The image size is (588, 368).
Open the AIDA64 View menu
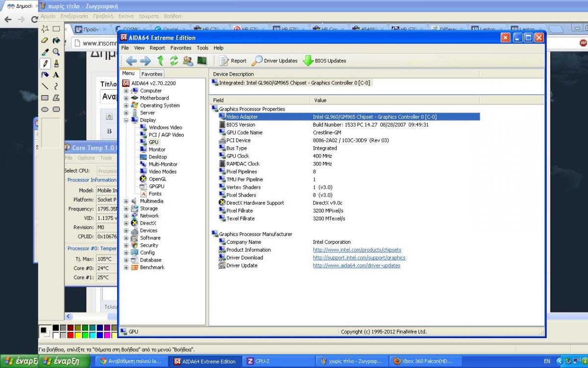click(x=140, y=48)
